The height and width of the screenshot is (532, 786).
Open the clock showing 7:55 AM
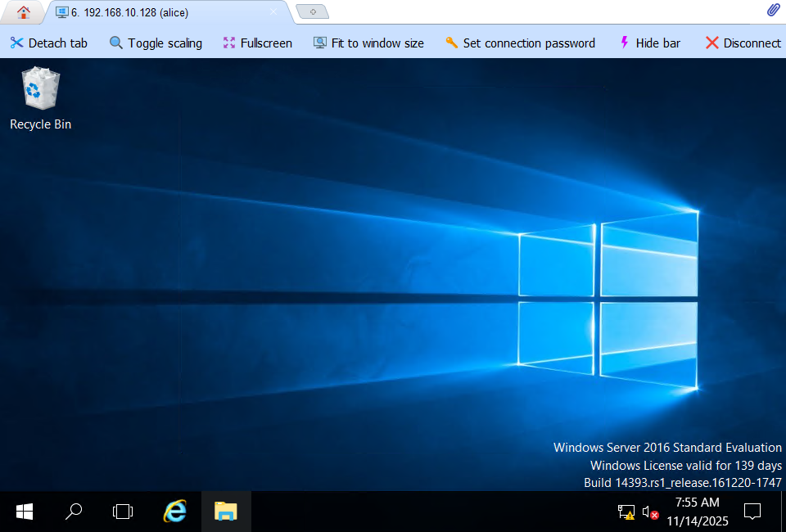pyautogui.click(x=698, y=512)
